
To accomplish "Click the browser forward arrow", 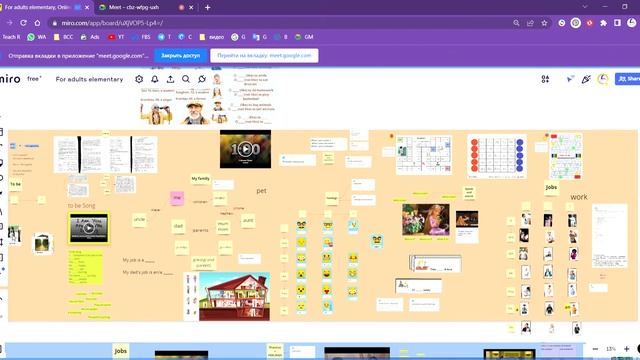I will click(x=9, y=23).
